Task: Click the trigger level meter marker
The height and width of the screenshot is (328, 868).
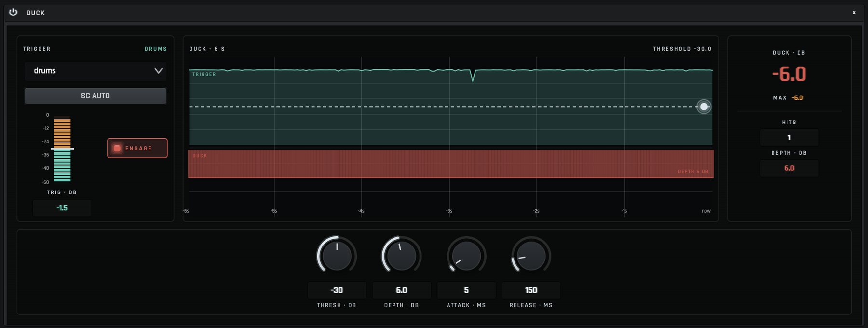Action: [x=62, y=149]
